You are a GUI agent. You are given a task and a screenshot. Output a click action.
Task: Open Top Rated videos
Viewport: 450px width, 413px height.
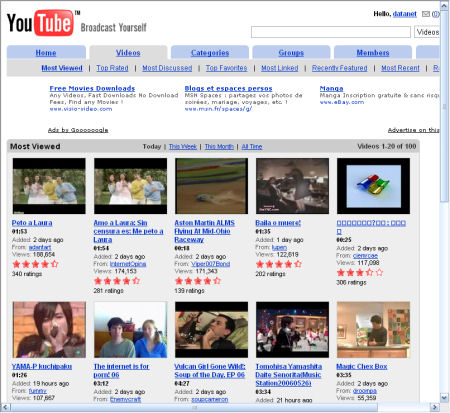(x=112, y=68)
